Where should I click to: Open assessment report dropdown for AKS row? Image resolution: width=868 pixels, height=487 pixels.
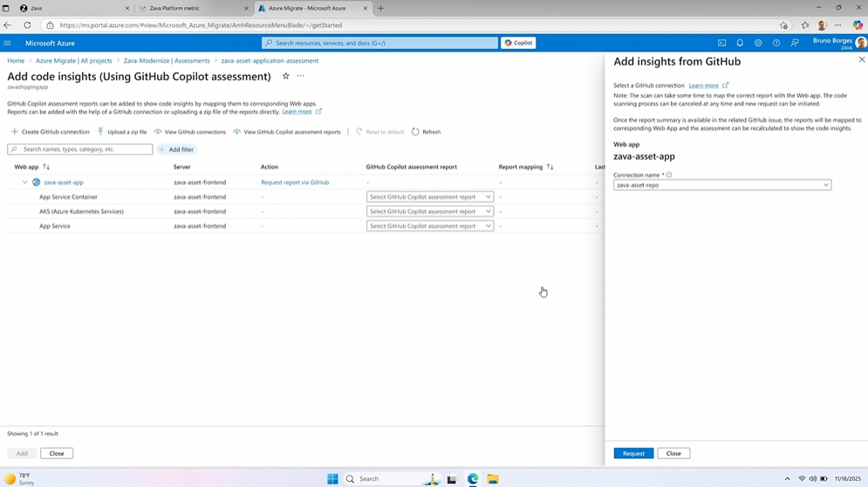pyautogui.click(x=429, y=211)
